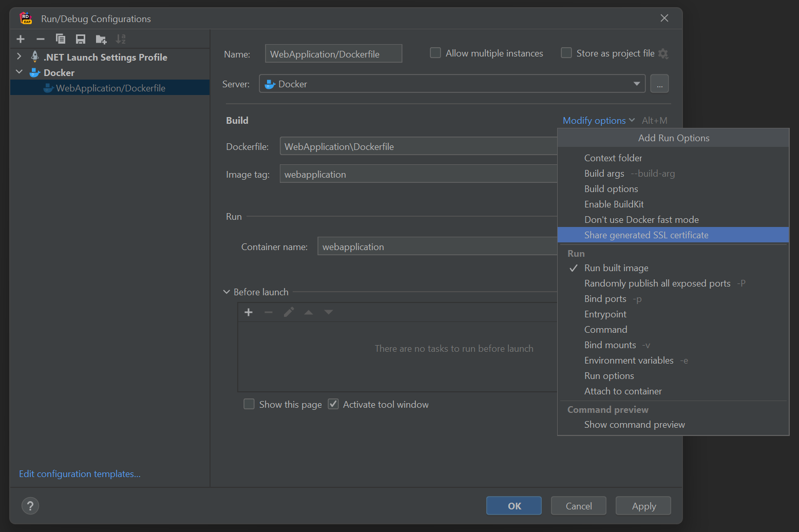Open the Docker Server dropdown

click(x=637, y=84)
